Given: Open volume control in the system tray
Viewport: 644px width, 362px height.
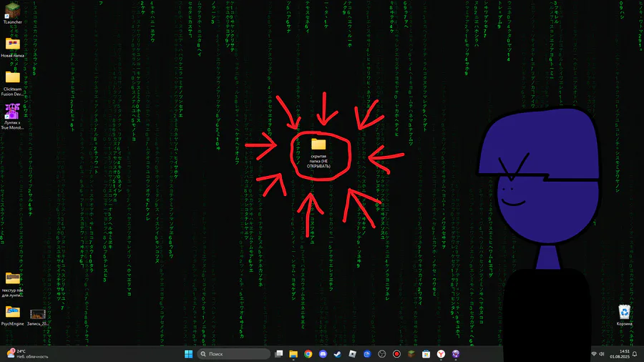Looking at the screenshot, I should click(x=602, y=354).
